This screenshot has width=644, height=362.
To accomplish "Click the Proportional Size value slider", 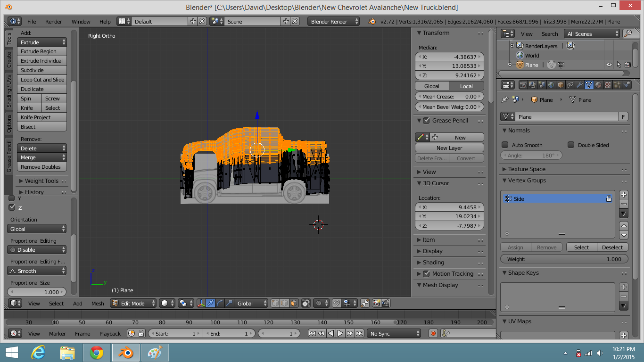I will point(37,292).
